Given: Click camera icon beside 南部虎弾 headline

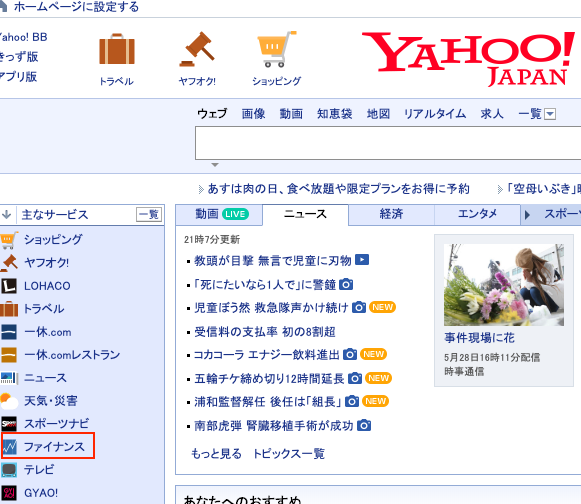Looking at the screenshot, I should click(x=364, y=425).
